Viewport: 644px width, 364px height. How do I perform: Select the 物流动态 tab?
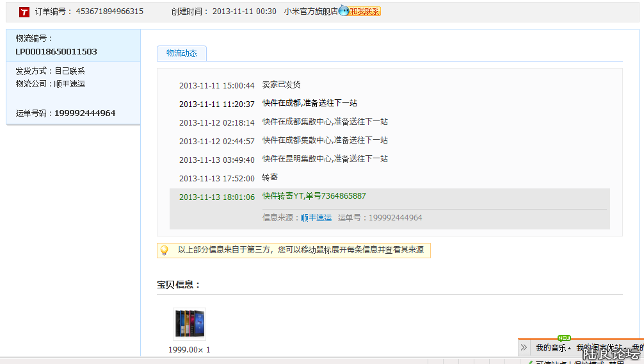coord(182,53)
